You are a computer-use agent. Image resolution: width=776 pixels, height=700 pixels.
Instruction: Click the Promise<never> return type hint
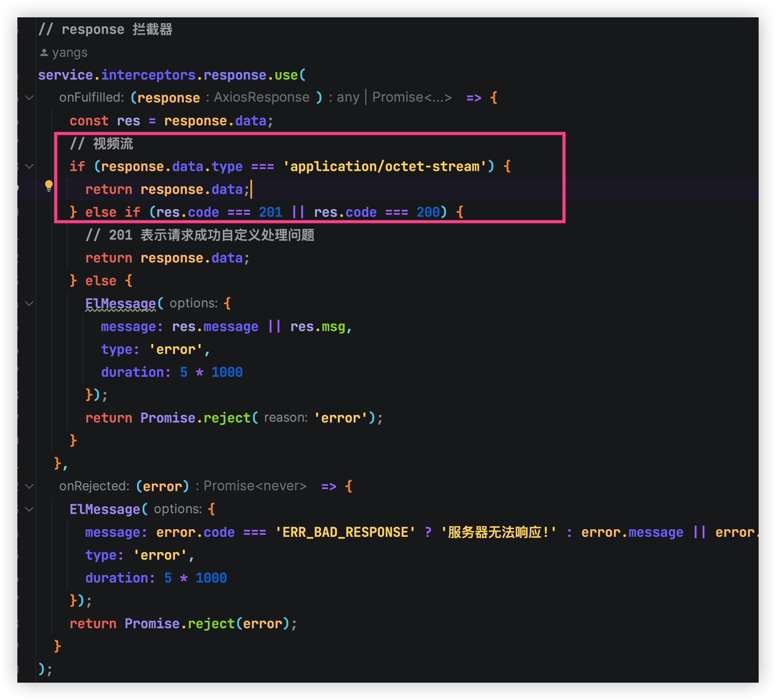[255, 486]
